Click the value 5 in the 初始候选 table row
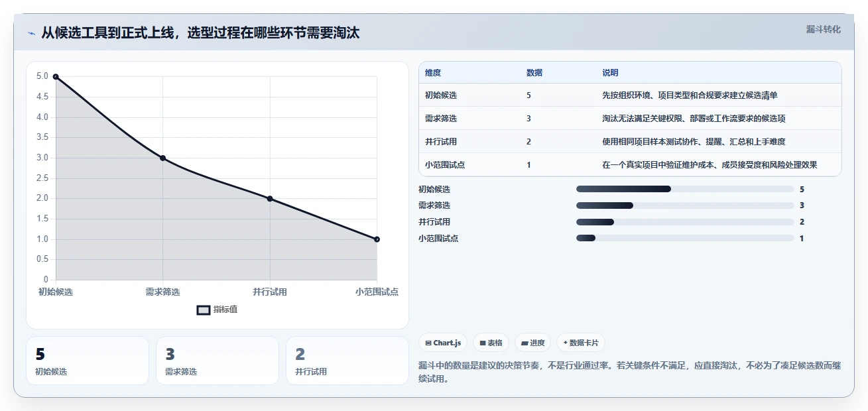Screen dimensions: 868x411 tap(528, 95)
